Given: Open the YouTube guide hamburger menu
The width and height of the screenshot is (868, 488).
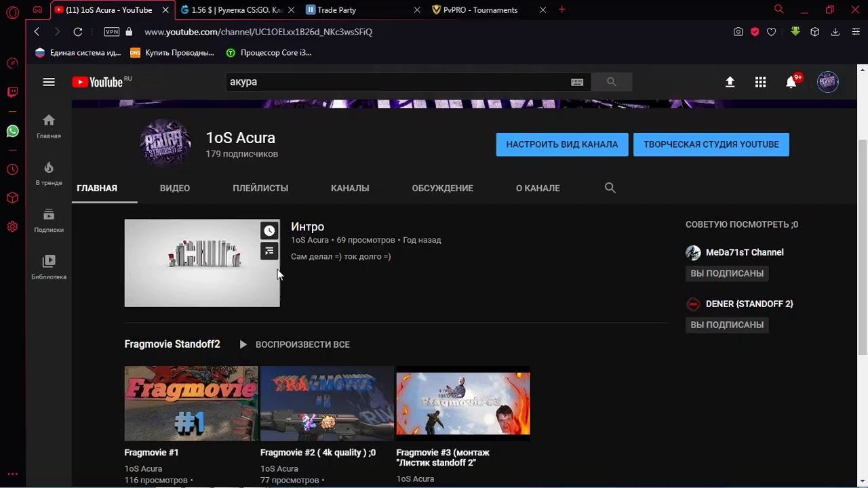Looking at the screenshot, I should (x=49, y=82).
